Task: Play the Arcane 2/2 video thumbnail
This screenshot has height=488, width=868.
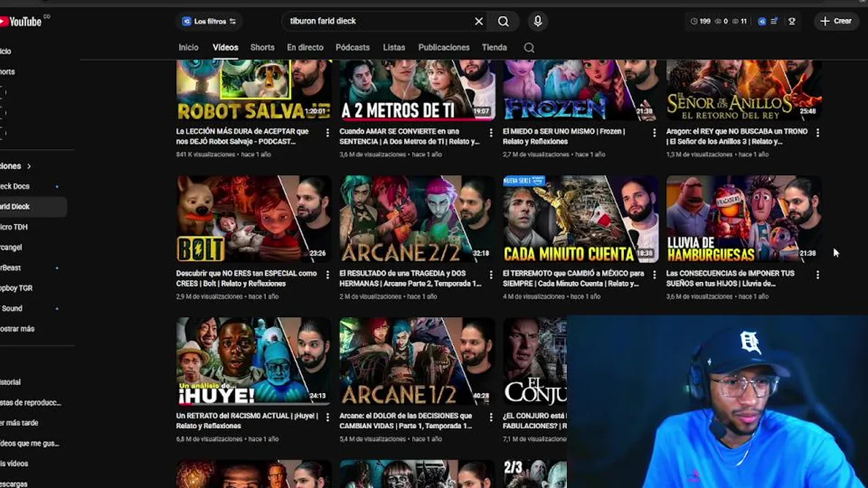Action: point(417,219)
